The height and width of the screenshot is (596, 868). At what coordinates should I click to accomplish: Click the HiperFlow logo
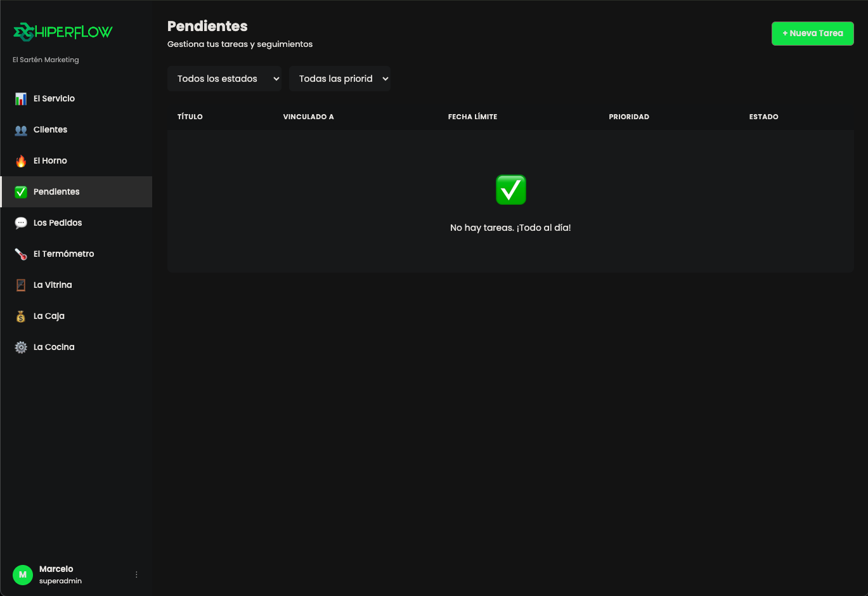[x=63, y=32]
